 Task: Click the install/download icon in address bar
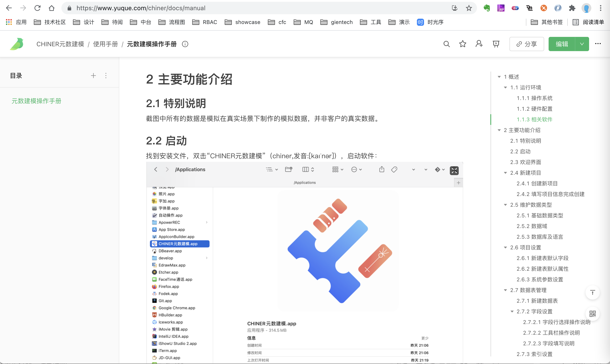(455, 8)
